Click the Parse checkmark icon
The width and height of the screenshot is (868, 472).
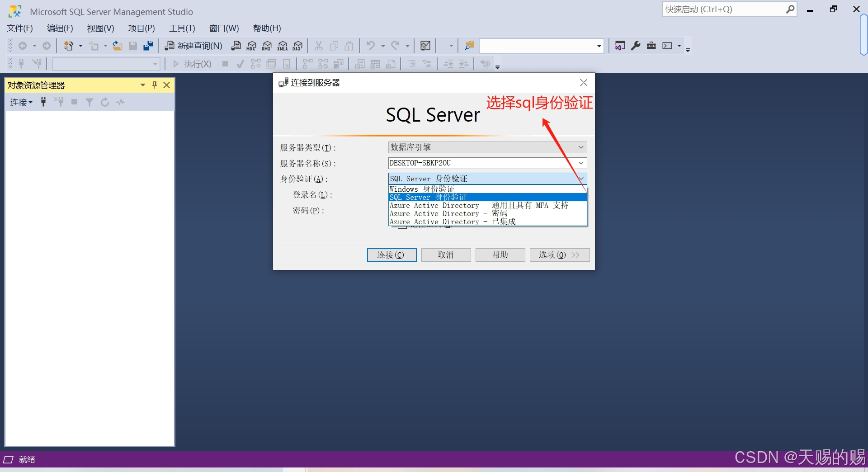(x=241, y=64)
